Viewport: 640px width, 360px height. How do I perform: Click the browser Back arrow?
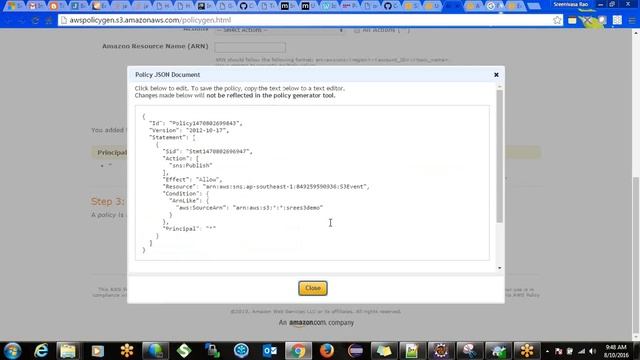click(9, 20)
